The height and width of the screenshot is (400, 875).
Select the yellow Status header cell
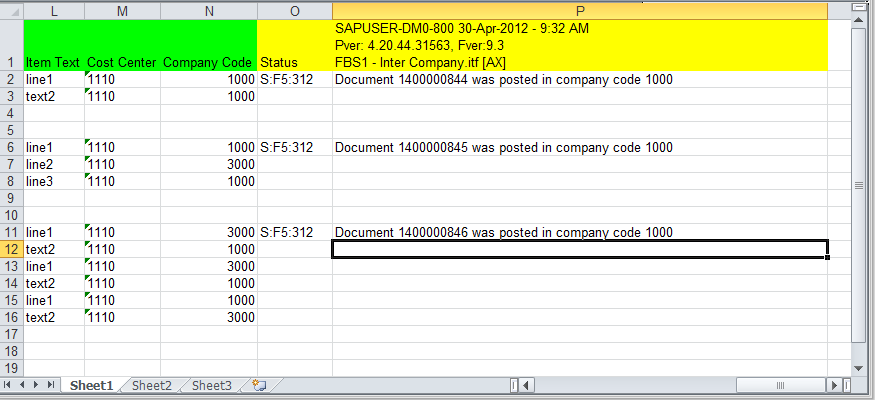[295, 45]
